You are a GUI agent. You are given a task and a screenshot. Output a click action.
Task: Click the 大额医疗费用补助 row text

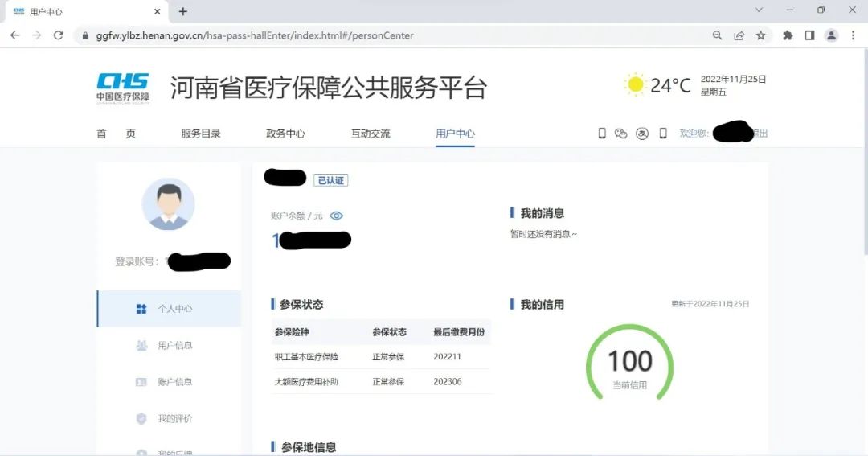[306, 382]
